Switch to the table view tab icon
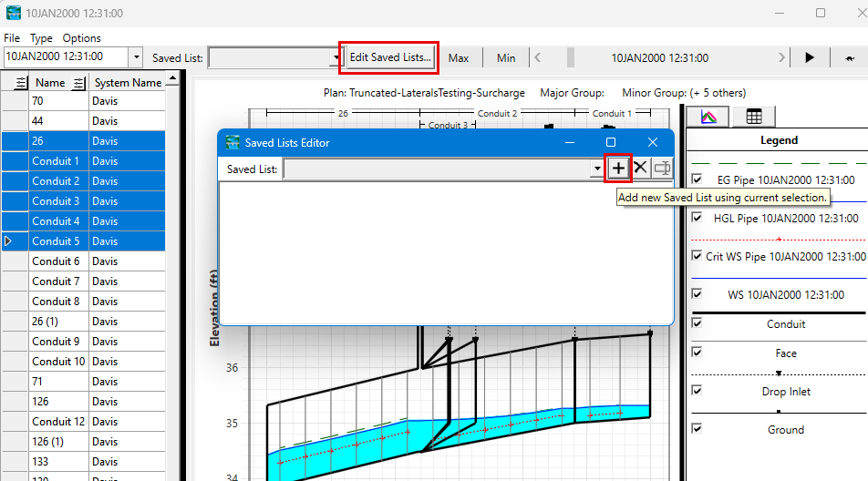 click(754, 117)
